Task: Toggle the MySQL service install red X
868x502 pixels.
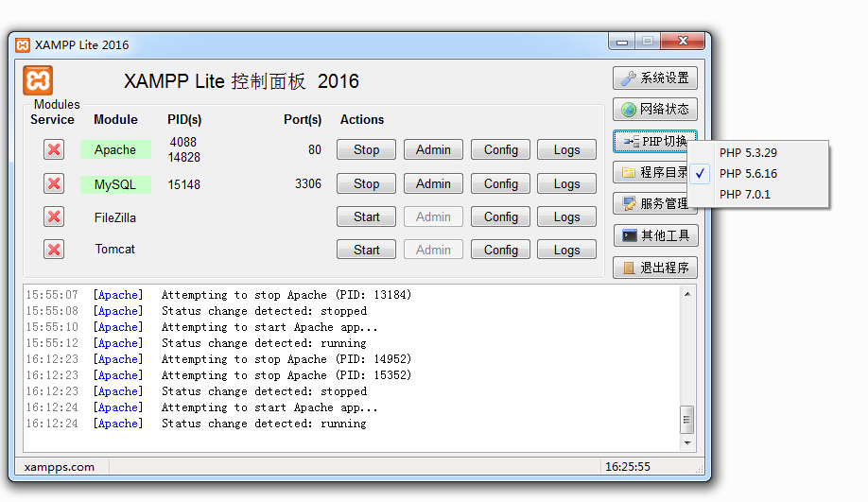Action: [54, 183]
